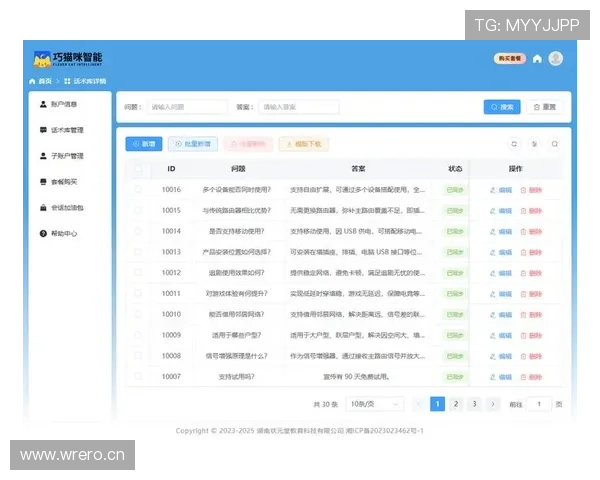Go to page 3
Screen dimensions: 600x480
474,404
